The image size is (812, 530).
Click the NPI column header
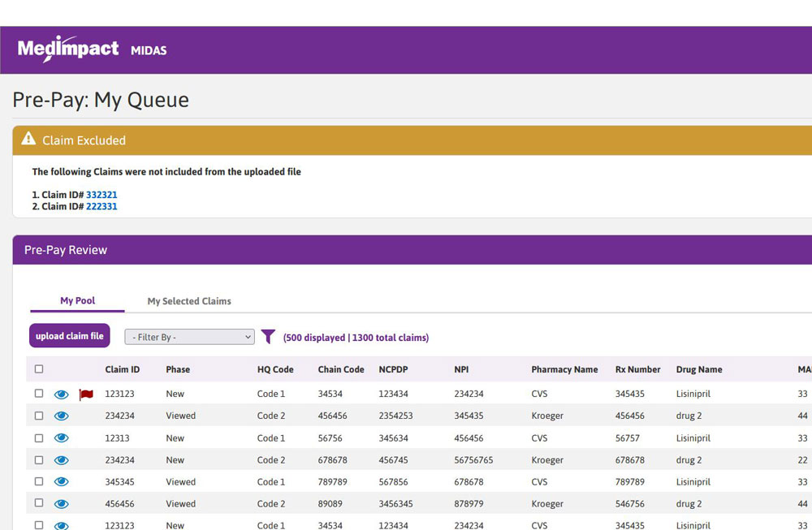coord(461,369)
